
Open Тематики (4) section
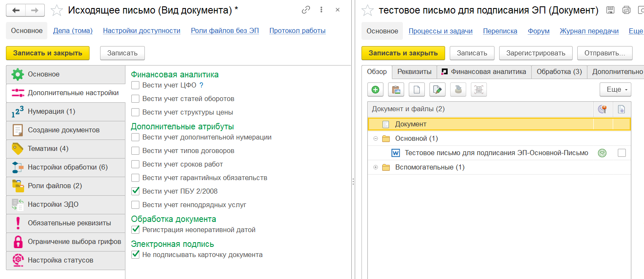coord(65,149)
